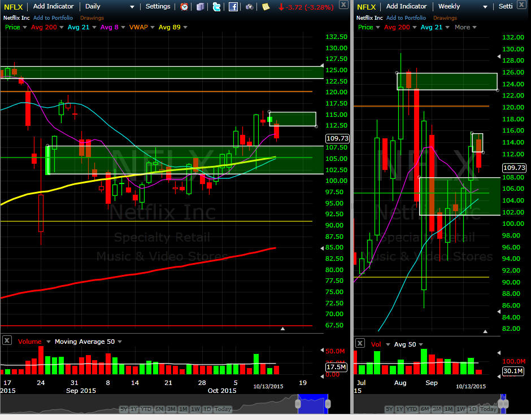The height and width of the screenshot is (420, 531).
Task: Click the daily volume scale arrow near 50.0M
Action: pos(322,350)
